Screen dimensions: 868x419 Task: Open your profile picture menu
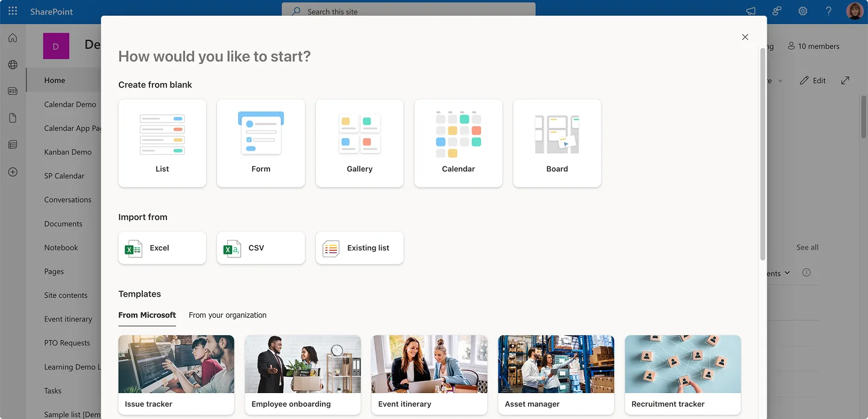(854, 10)
